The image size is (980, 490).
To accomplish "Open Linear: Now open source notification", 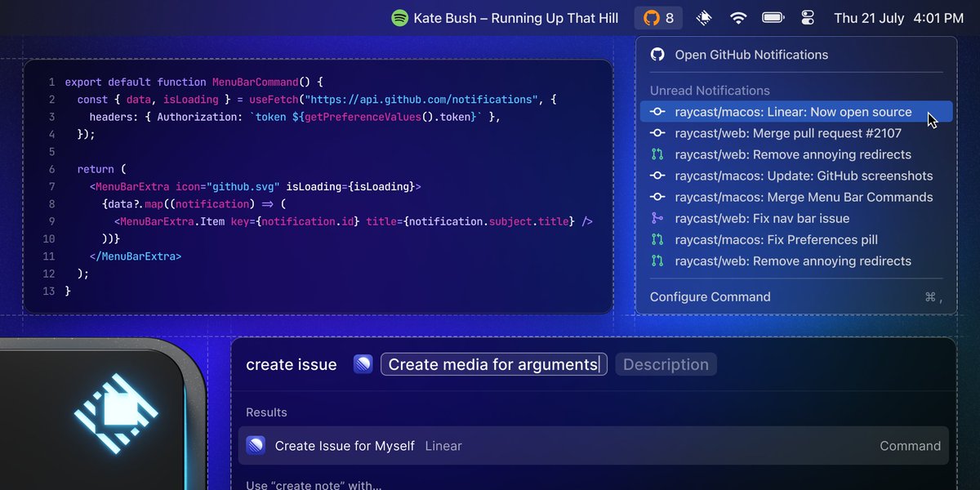I will tap(796, 112).
